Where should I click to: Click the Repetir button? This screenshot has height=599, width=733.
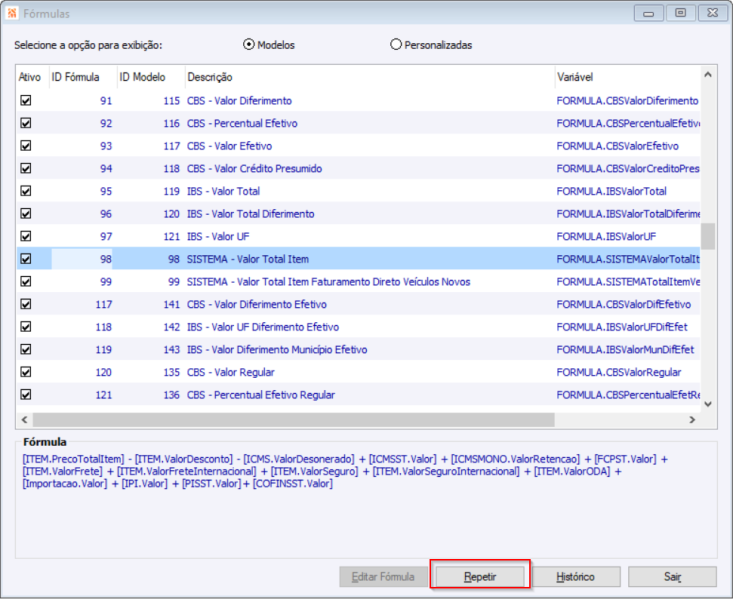pos(480,577)
